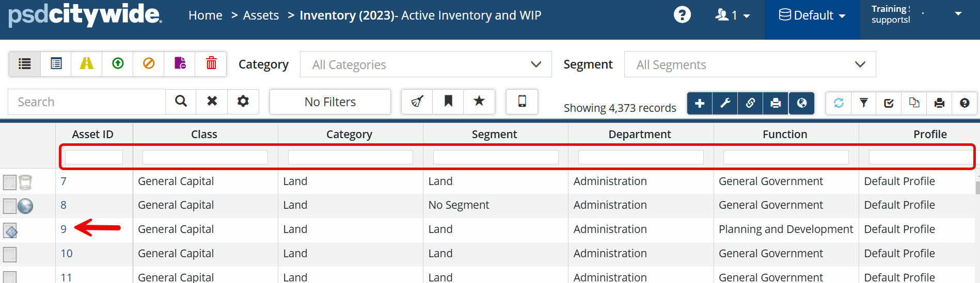Open the All Segments dropdown

[x=750, y=64]
